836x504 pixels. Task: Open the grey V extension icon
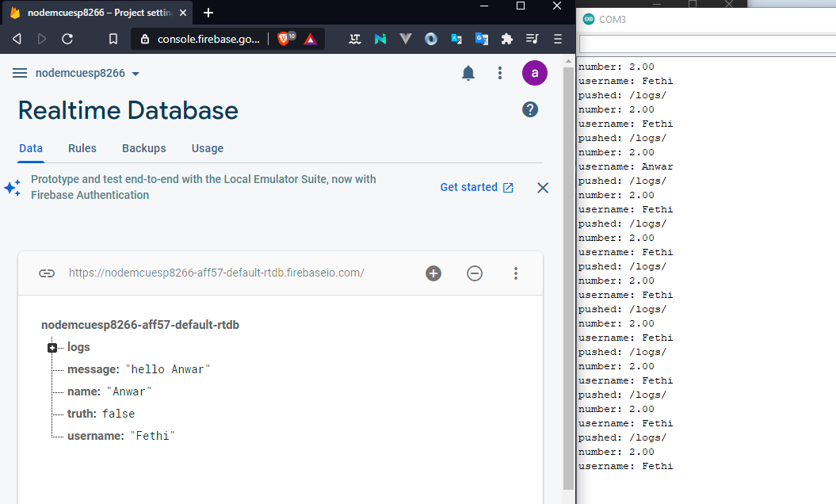(x=406, y=39)
